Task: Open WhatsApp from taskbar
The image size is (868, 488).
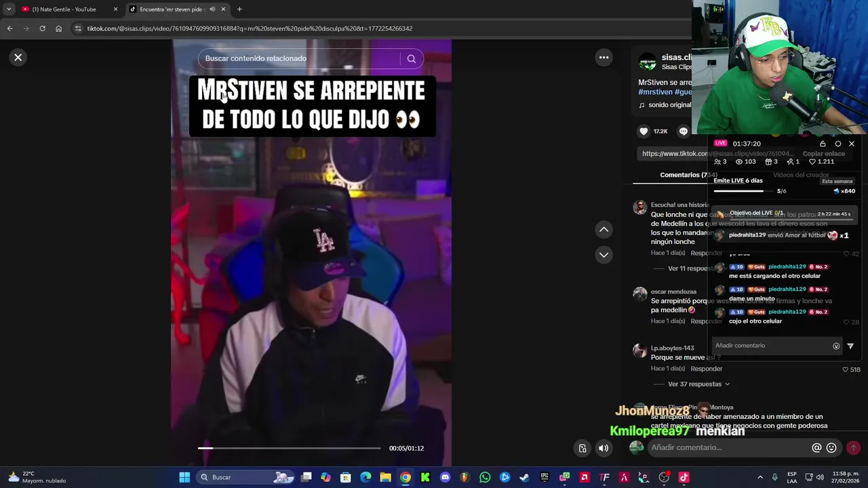Action: click(x=485, y=477)
